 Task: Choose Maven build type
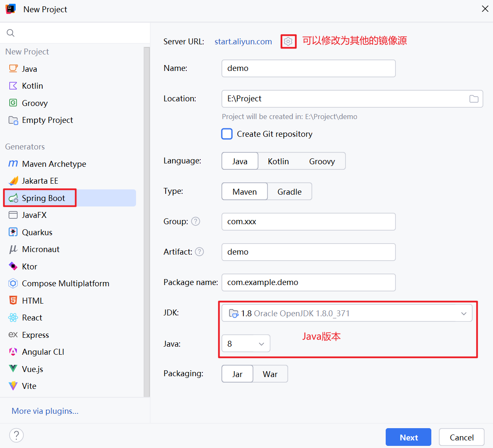tap(245, 192)
